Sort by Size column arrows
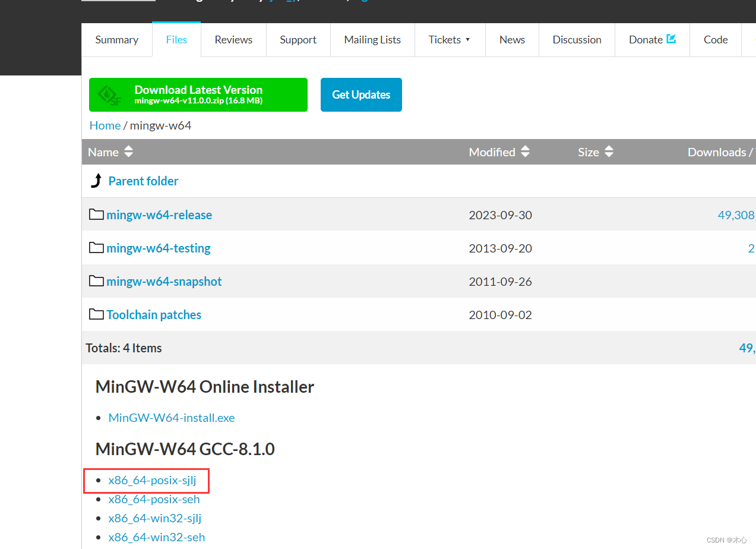The image size is (756, 549). tap(609, 152)
